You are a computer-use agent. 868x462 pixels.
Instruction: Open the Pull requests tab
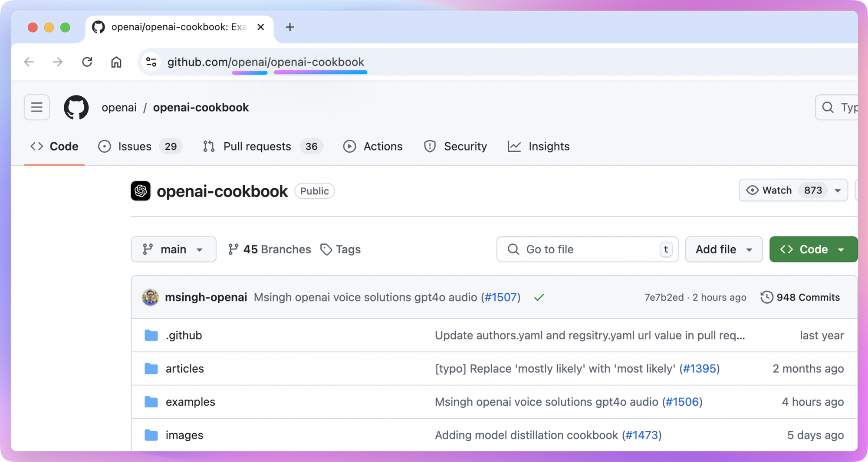tap(263, 147)
